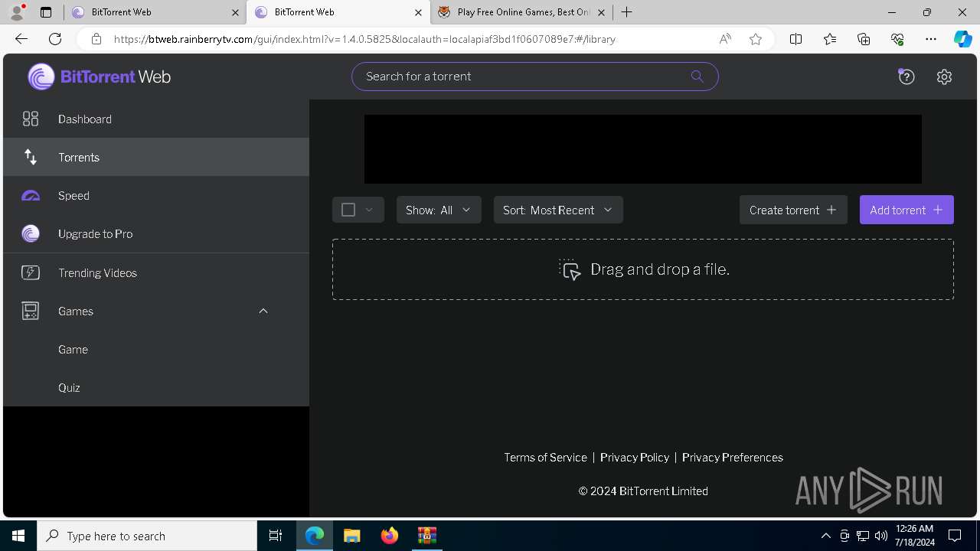The image size is (980, 551).
Task: Click the site info lock icon in the address bar
Action: tap(96, 39)
